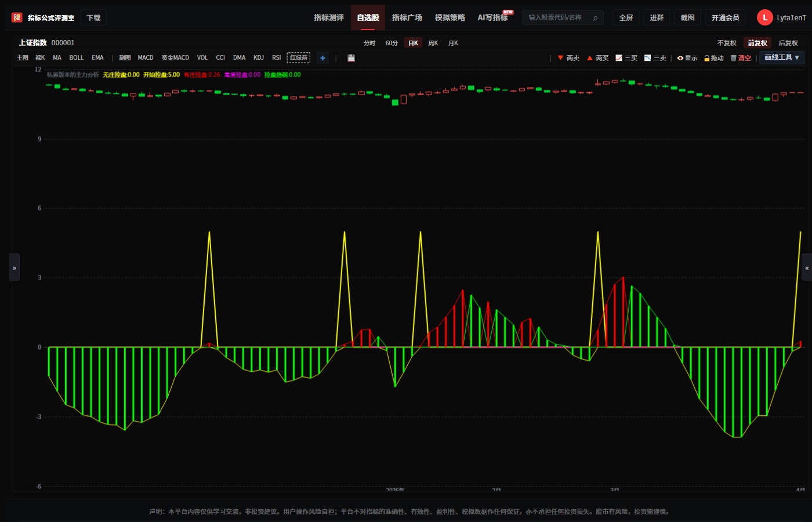
Task: Select the DMA sub-chart indicator
Action: pyautogui.click(x=239, y=58)
